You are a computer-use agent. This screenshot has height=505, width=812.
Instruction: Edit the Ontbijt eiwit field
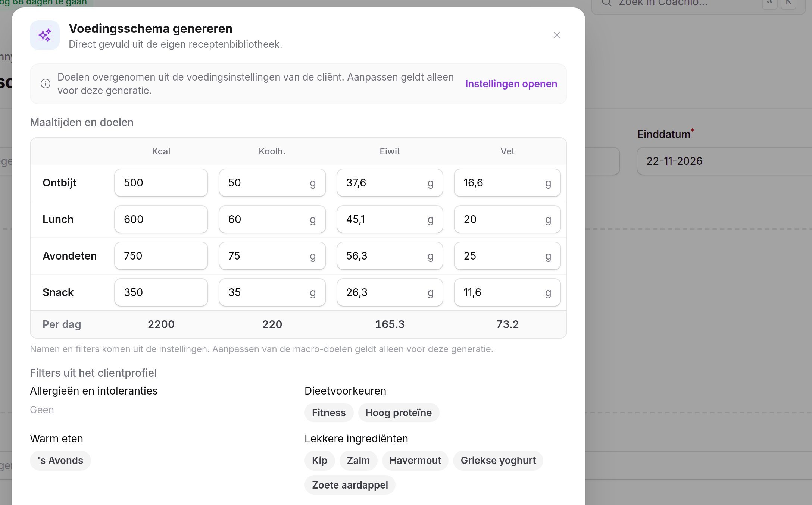[x=390, y=183]
